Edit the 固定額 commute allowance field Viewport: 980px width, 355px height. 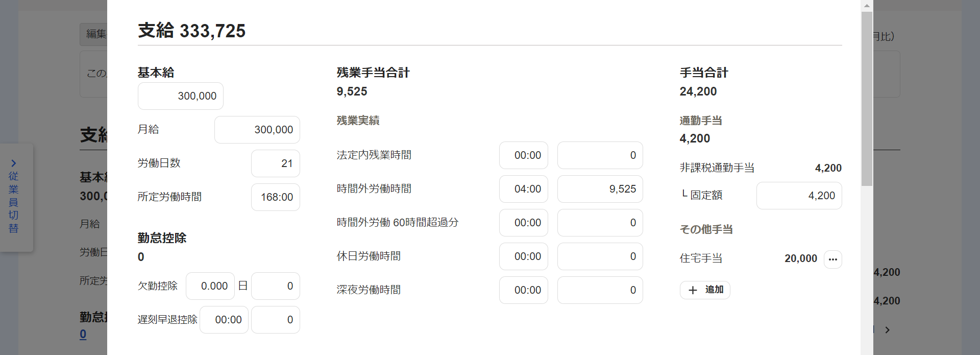pos(799,196)
